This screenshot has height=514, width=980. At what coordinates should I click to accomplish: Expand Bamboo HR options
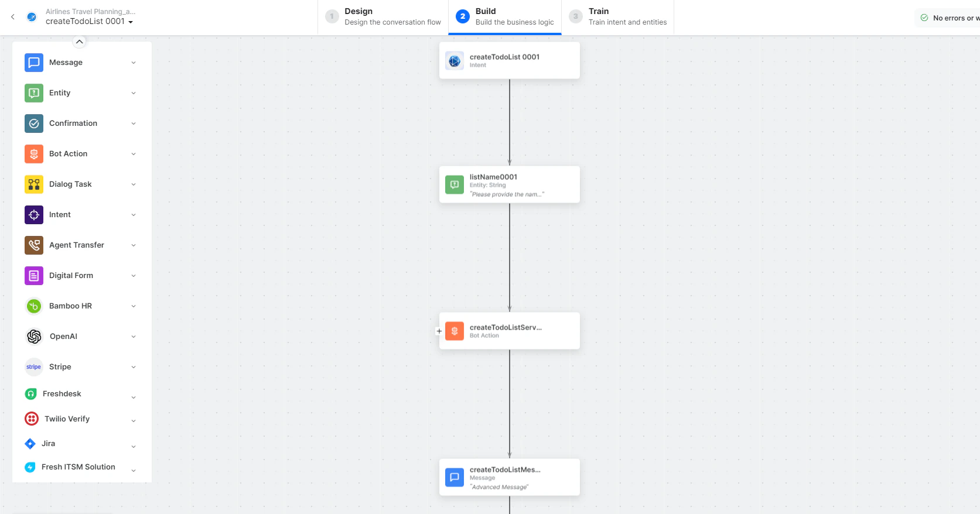click(134, 306)
